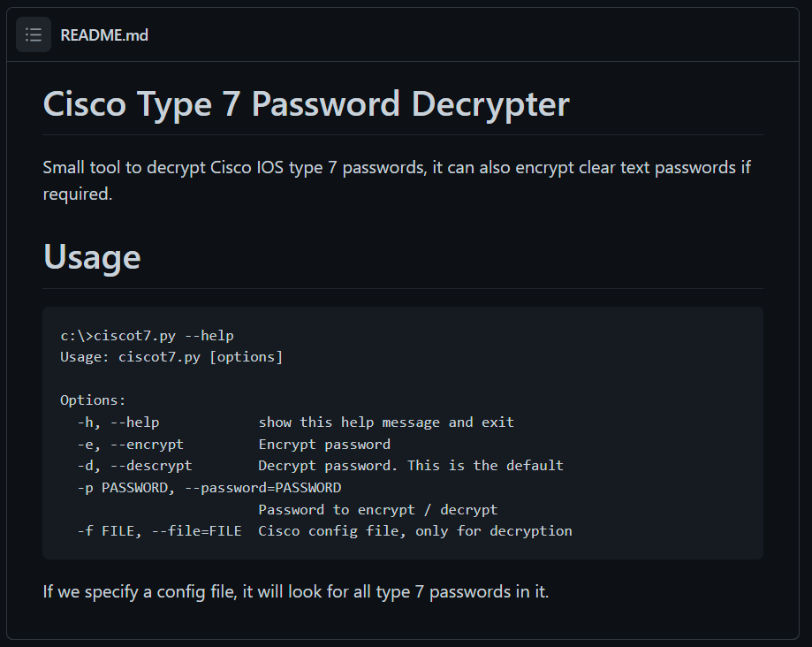Click the 'Usage: ciscot7.py [options]' line

coord(171,357)
